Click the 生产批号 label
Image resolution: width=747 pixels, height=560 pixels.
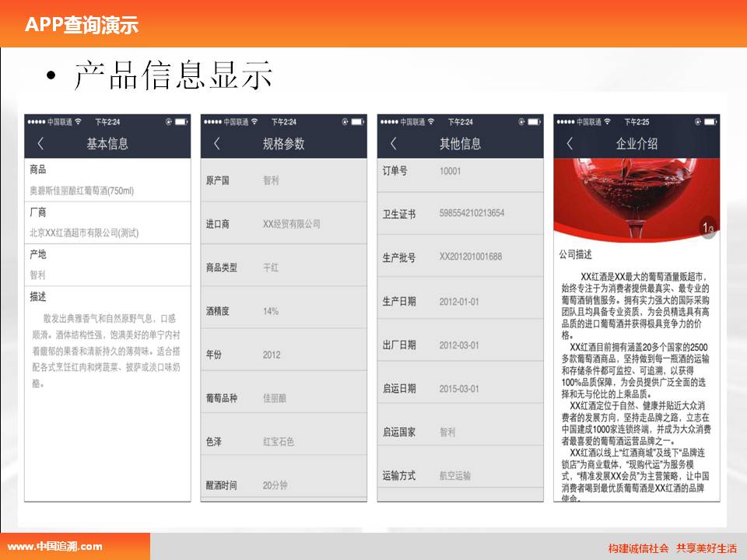point(398,257)
